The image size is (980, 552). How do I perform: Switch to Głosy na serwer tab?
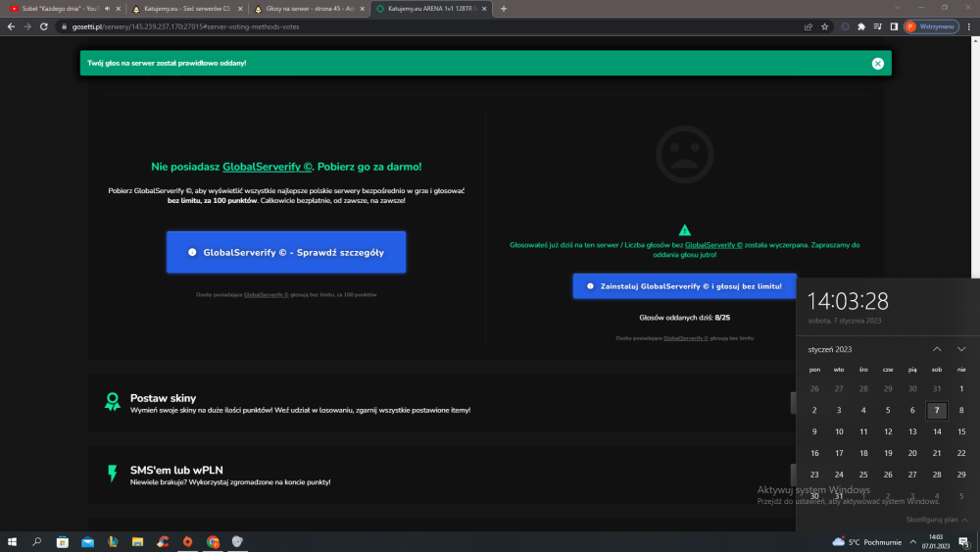coord(310,9)
